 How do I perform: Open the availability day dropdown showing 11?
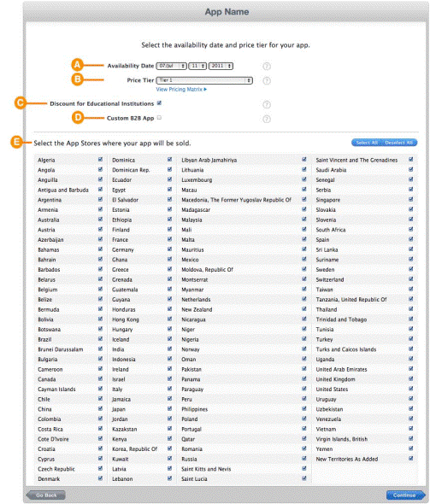coord(197,66)
